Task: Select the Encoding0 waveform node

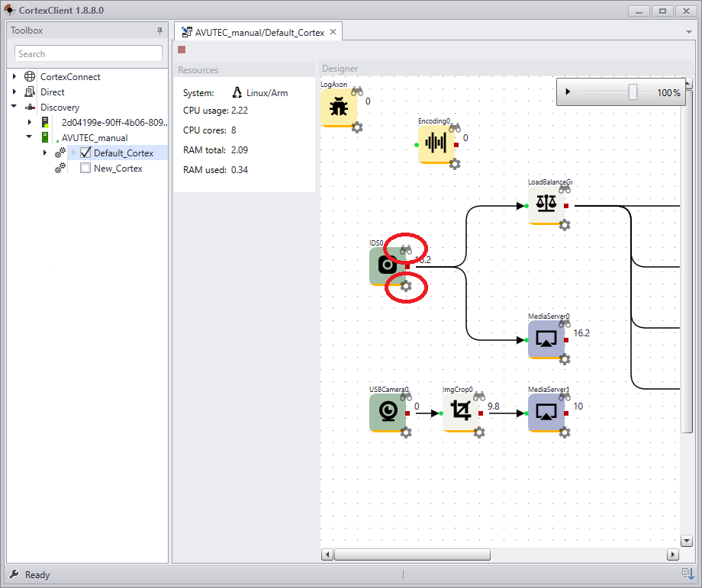Action: tap(436, 144)
